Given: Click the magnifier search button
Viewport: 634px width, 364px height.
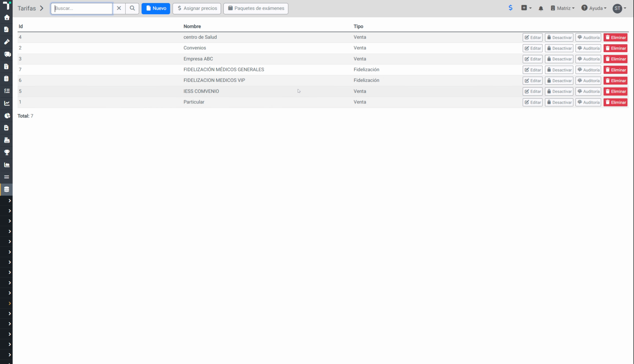Looking at the screenshot, I should 132,8.
